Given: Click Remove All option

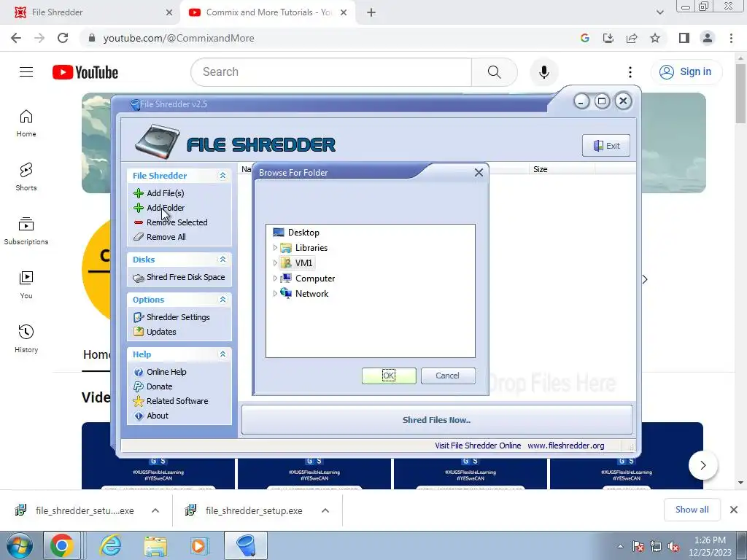Looking at the screenshot, I should 160,237.
